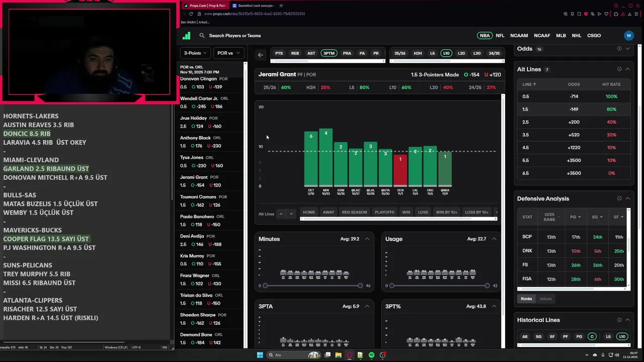Viewport: 644px width, 362px height.
Task: Click Minutes slider right handle at 46
Action: pos(360,286)
